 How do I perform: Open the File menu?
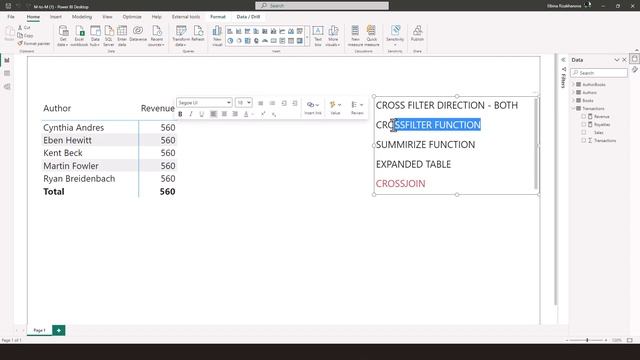[x=11, y=17]
